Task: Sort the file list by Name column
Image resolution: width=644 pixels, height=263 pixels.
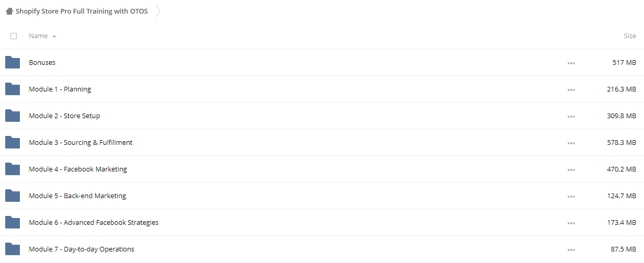Action: 38,36
